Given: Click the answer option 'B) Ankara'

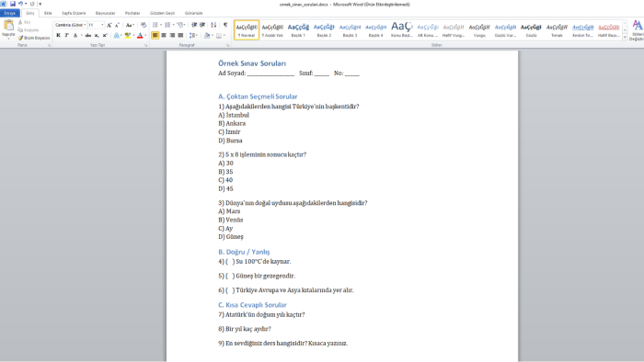Looking at the screenshot, I should click(x=232, y=123).
